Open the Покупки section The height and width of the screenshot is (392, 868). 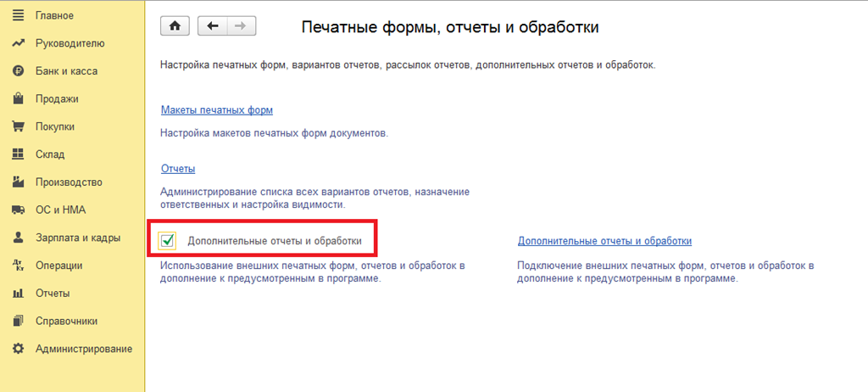coord(55,126)
